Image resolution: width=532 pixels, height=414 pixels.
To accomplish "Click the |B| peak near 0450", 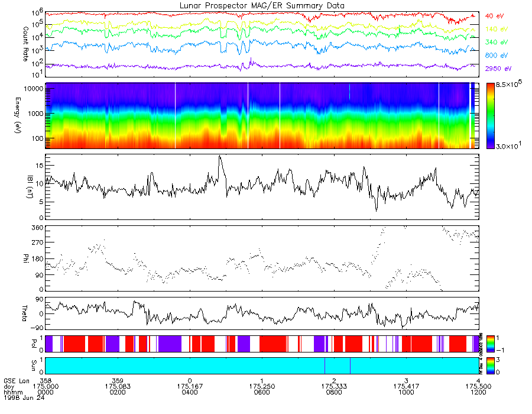I will coord(220,157).
